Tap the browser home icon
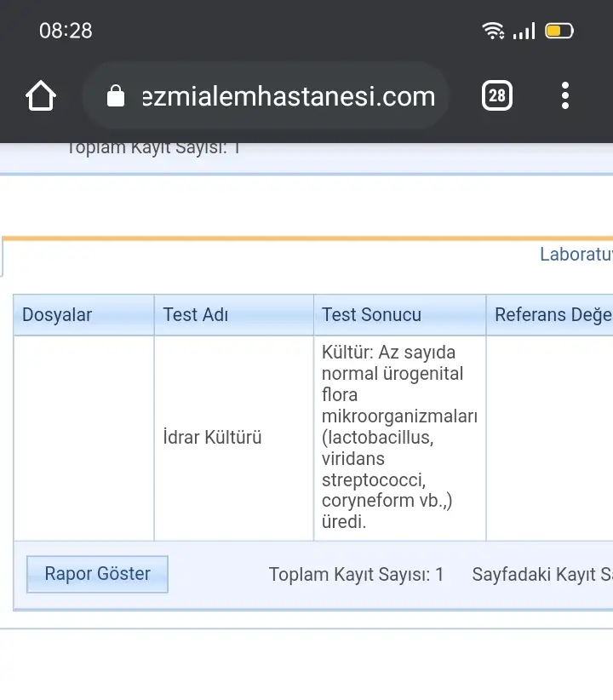Screen dimensions: 613x700 [x=41, y=95]
